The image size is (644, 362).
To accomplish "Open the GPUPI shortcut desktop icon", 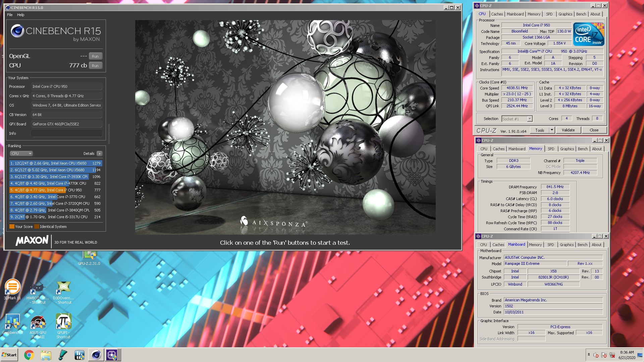I will 63,326.
